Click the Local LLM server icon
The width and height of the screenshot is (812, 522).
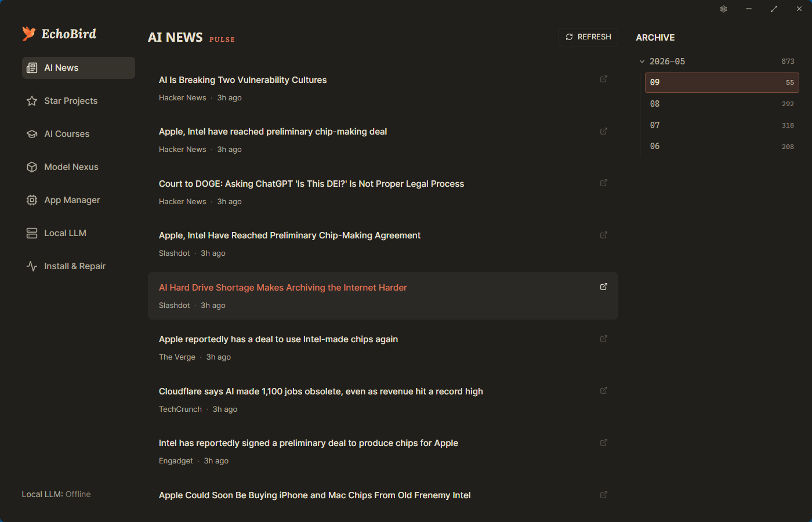point(32,233)
